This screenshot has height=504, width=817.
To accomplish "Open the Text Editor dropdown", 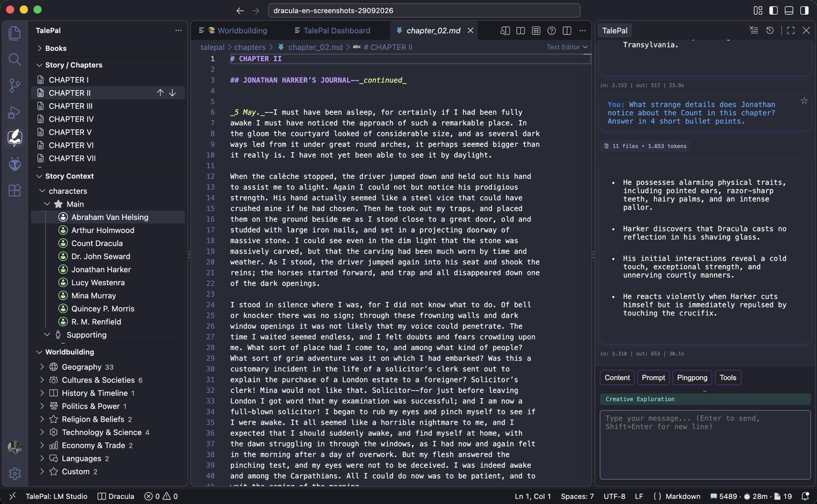I will click(567, 47).
